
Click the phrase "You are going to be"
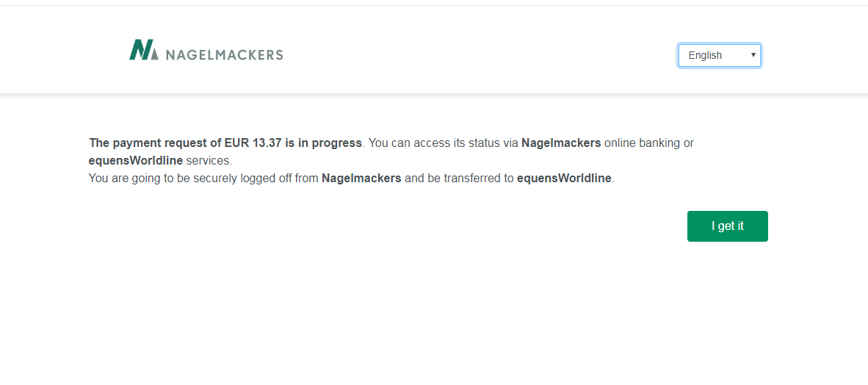tap(139, 178)
